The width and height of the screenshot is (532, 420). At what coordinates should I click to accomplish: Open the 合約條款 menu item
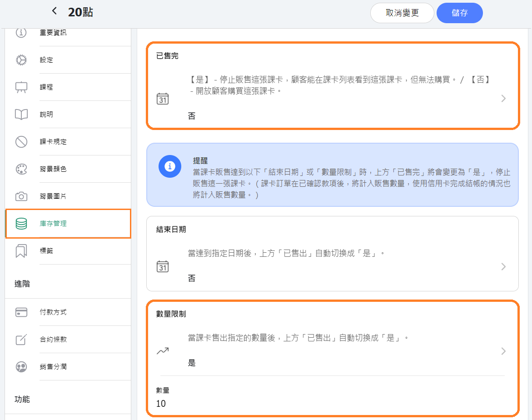point(53,340)
